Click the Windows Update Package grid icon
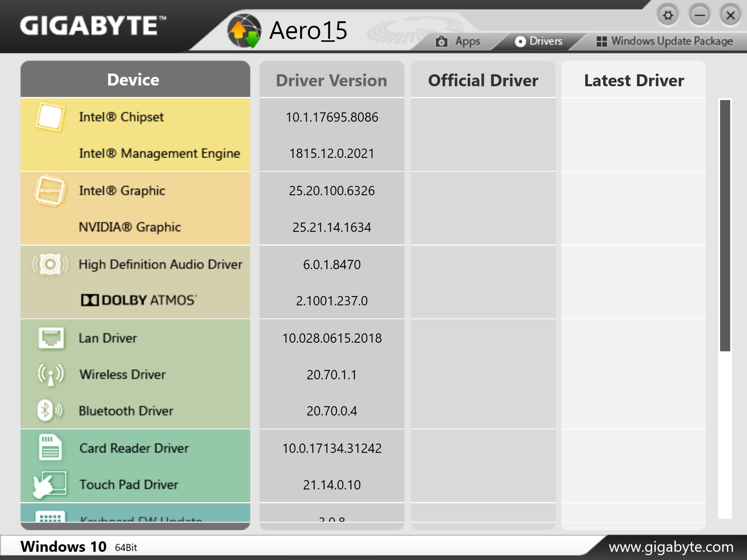The height and width of the screenshot is (560, 747). (x=602, y=41)
